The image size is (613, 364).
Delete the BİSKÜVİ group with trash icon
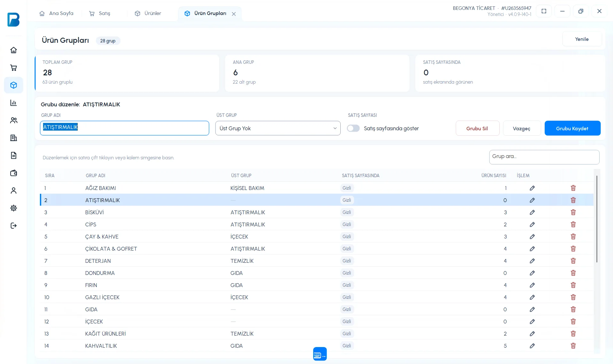click(573, 212)
